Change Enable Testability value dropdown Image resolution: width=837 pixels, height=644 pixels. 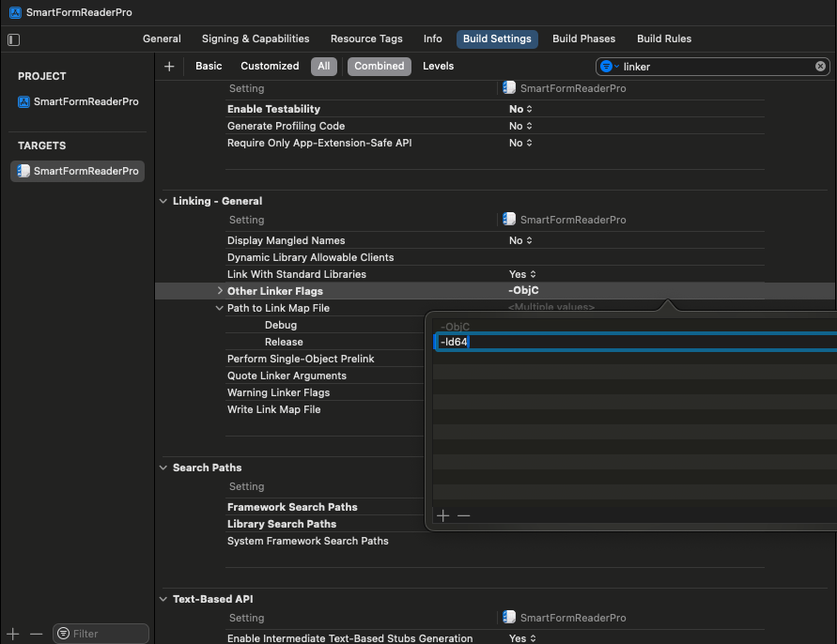click(x=520, y=109)
